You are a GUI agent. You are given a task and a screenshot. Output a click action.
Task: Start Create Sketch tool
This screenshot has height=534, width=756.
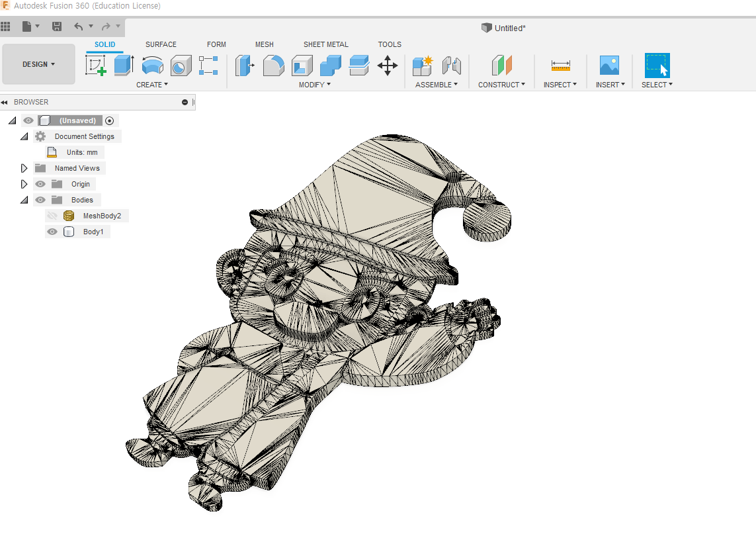(x=95, y=65)
